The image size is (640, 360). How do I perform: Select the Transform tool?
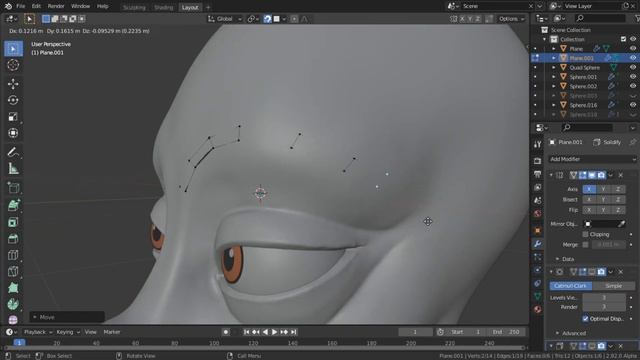tap(13, 133)
